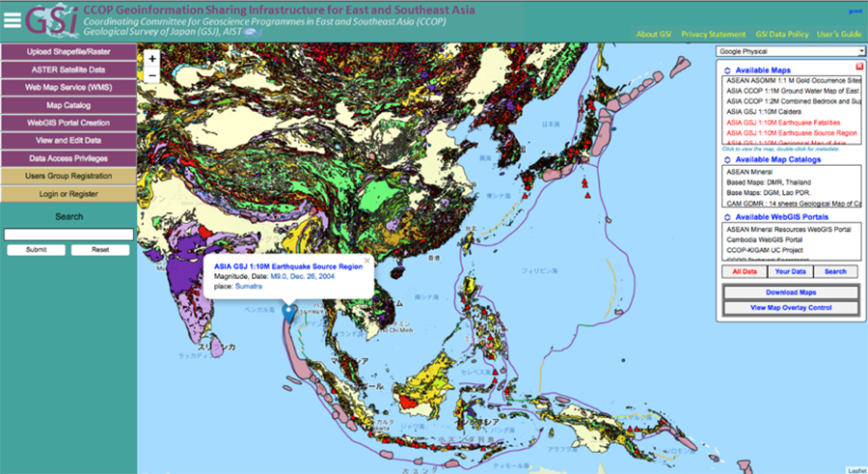
Task: Collapse the Available WebGIS Portals section
Action: coord(727,217)
